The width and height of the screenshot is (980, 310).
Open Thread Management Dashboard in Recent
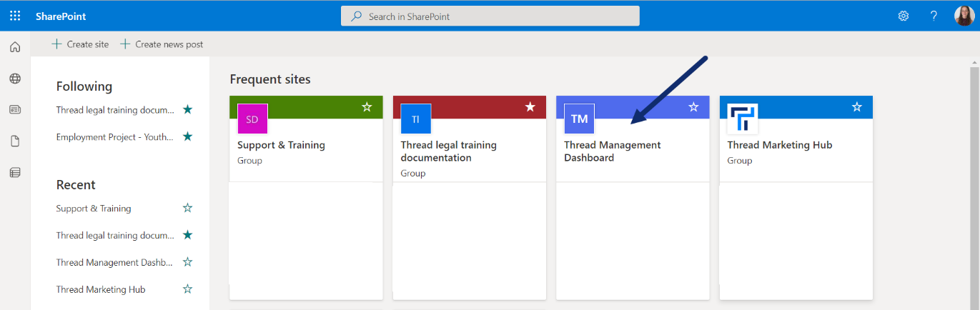click(114, 262)
